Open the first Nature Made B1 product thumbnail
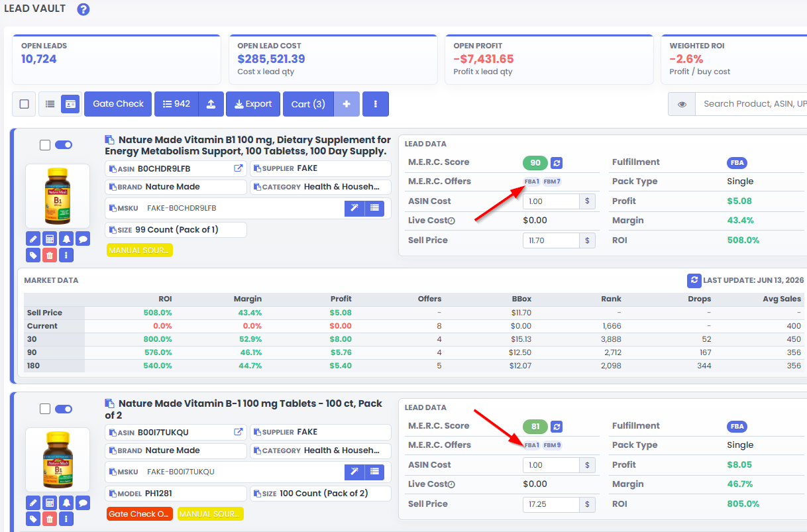Screen dimensions: 807x532 click(58, 196)
